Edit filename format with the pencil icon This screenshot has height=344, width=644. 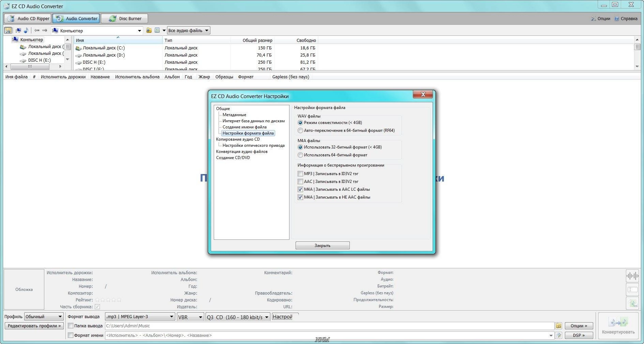point(558,335)
